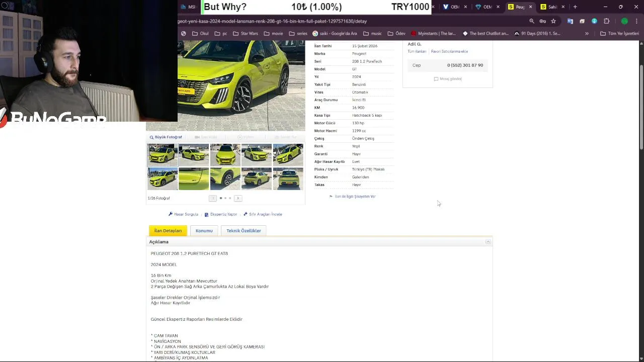Click the zoom magnifier icon in address bar

coord(532,21)
